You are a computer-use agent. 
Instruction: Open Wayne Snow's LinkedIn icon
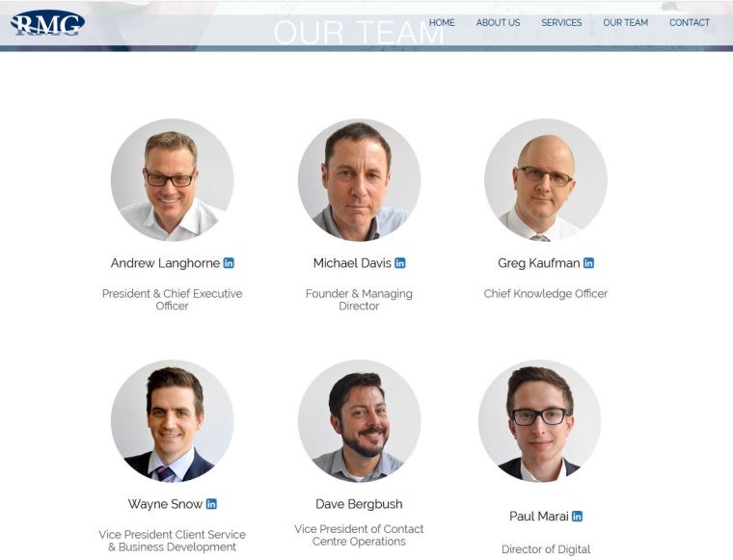(211, 504)
